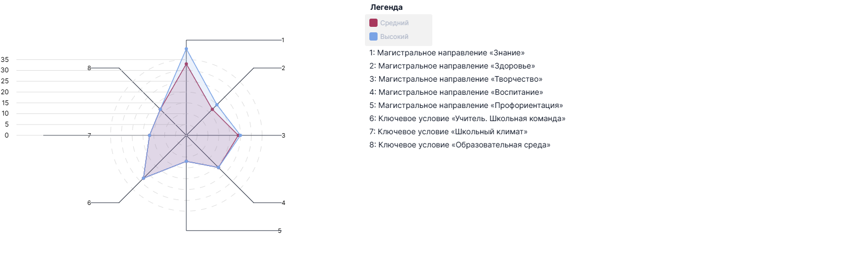The image size is (868, 274).
Task: Click the axis label 8 on the chart
Action: [89, 68]
